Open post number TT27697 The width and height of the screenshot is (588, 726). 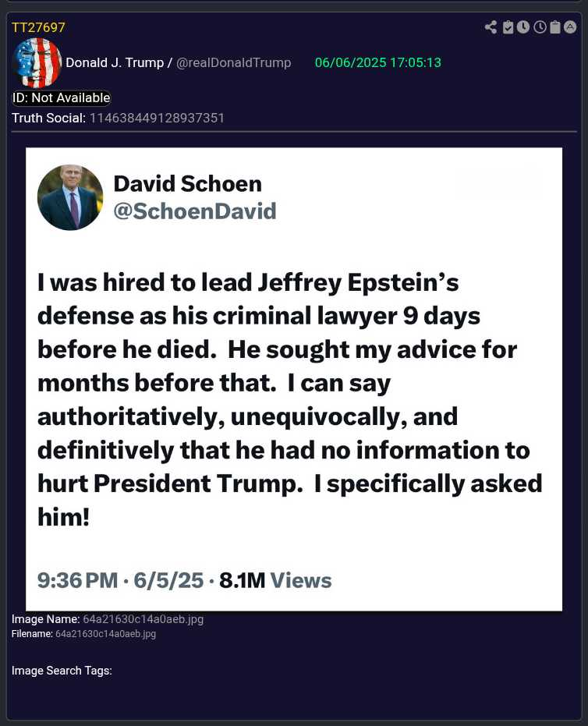[38, 27]
